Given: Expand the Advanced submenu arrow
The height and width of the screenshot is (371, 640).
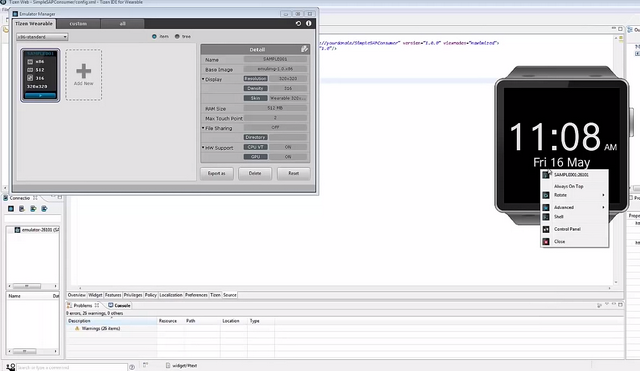Looking at the screenshot, I should pyautogui.click(x=603, y=207).
